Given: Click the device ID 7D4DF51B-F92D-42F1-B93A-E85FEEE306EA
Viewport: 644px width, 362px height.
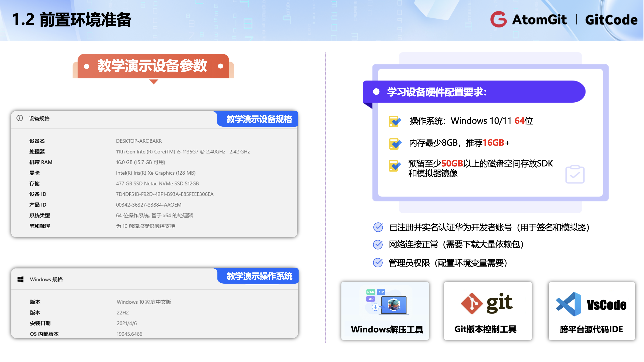Looking at the screenshot, I should tap(165, 194).
